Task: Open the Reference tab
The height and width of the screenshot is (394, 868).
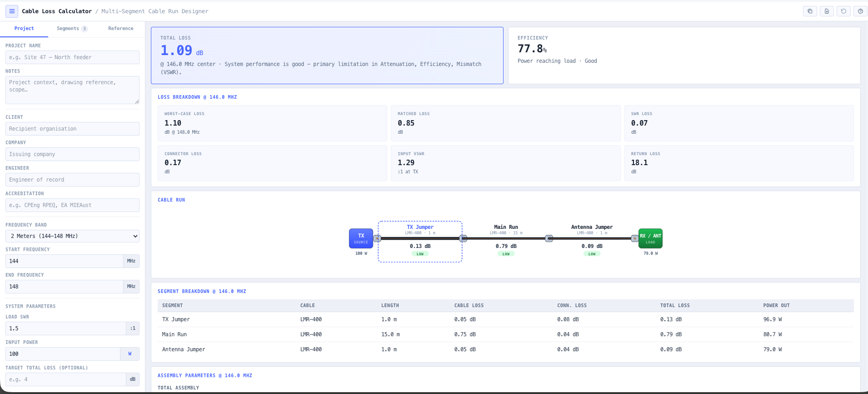Action: pyautogui.click(x=121, y=29)
